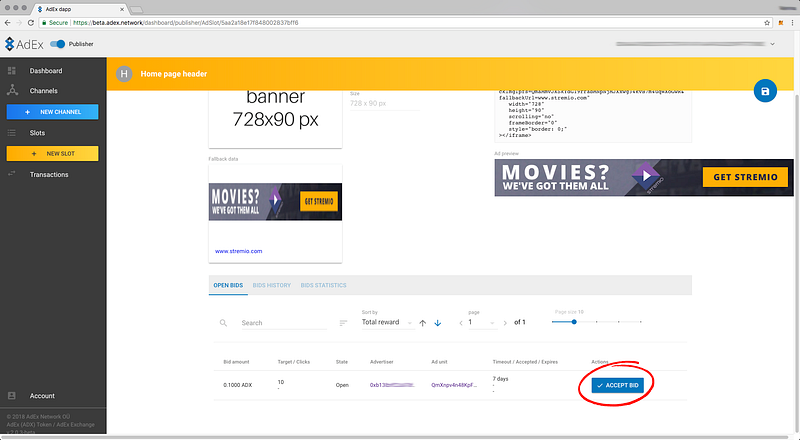Click the browser address bar URL

(x=186, y=22)
